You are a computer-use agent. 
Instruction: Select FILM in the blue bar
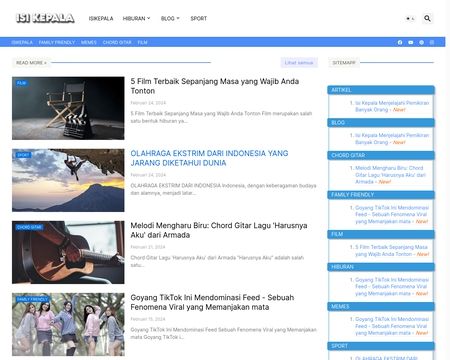click(142, 42)
